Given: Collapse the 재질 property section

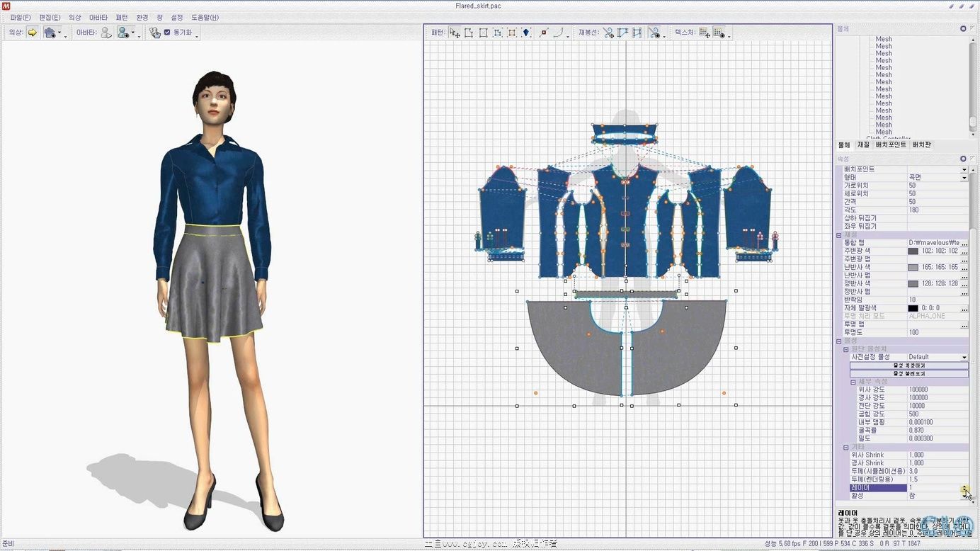Looking at the screenshot, I should pos(839,234).
